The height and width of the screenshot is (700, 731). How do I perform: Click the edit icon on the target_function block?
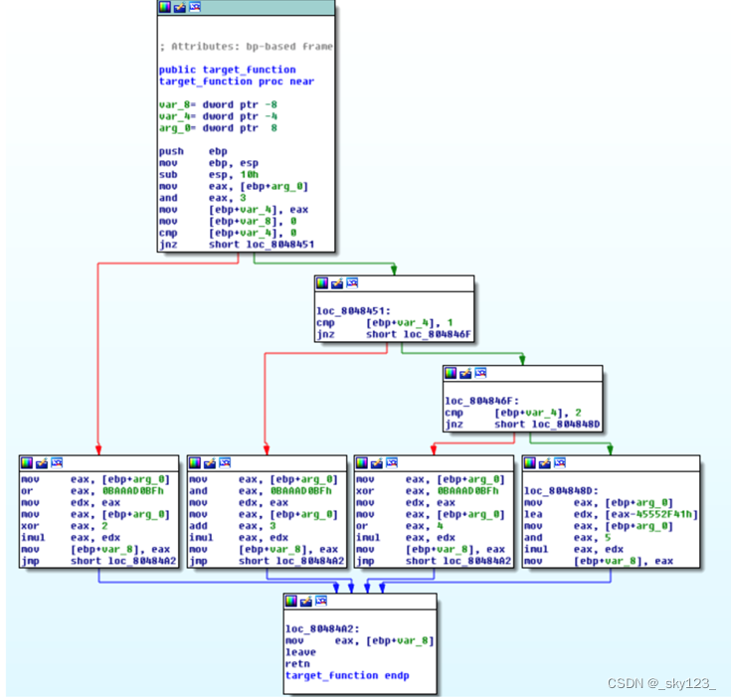tap(180, 7)
